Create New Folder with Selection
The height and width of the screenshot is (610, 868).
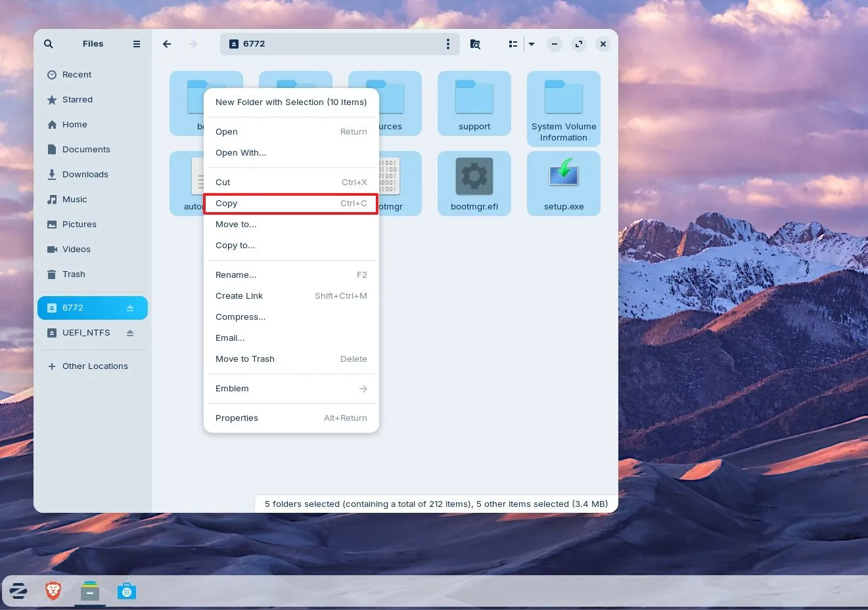tap(291, 102)
